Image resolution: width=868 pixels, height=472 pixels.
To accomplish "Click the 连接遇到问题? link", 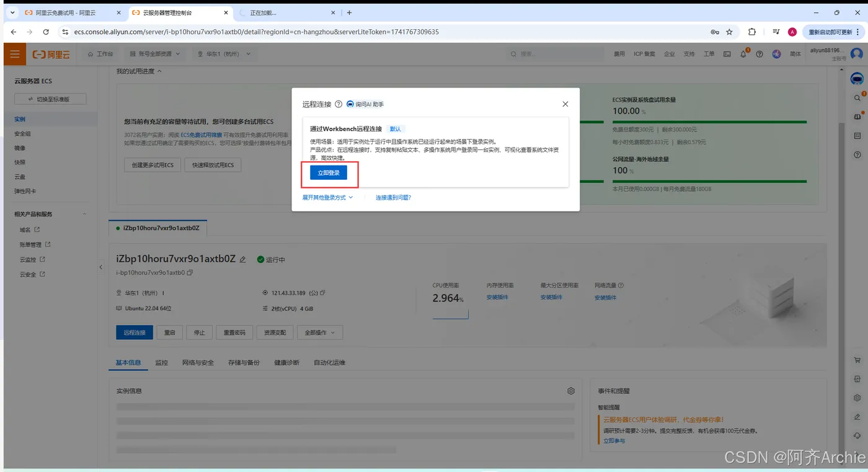I will (x=393, y=197).
